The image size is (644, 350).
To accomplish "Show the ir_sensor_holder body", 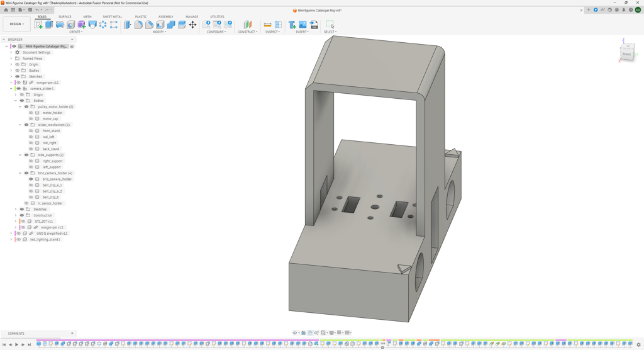I will click(x=26, y=203).
